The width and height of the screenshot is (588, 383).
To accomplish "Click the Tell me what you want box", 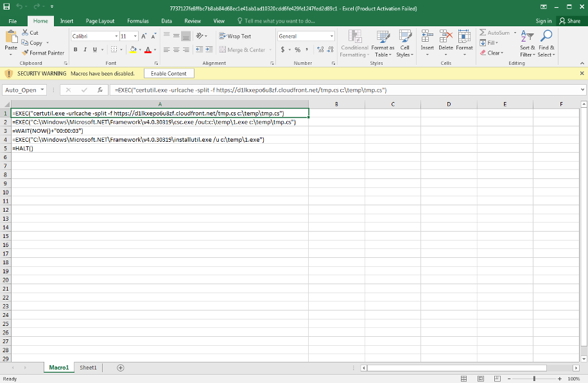I will [277, 21].
